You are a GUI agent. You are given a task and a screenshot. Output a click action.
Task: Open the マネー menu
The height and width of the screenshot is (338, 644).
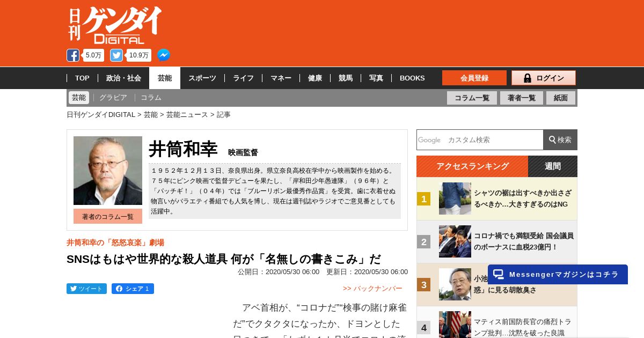pos(281,78)
